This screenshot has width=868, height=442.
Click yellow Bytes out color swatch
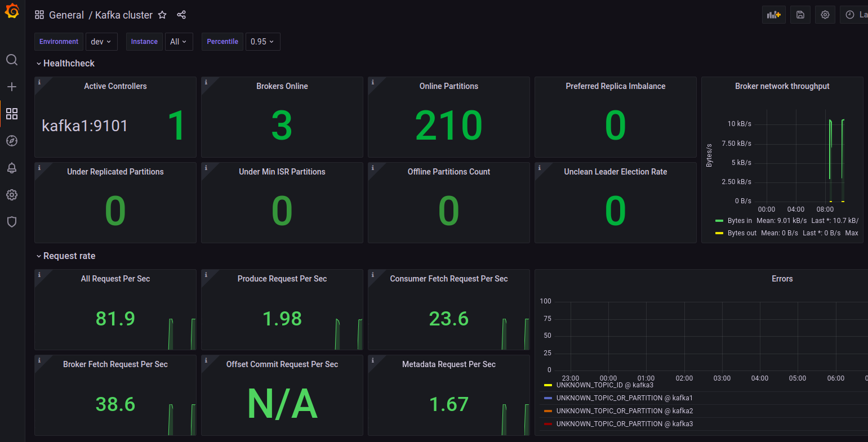pyautogui.click(x=719, y=233)
